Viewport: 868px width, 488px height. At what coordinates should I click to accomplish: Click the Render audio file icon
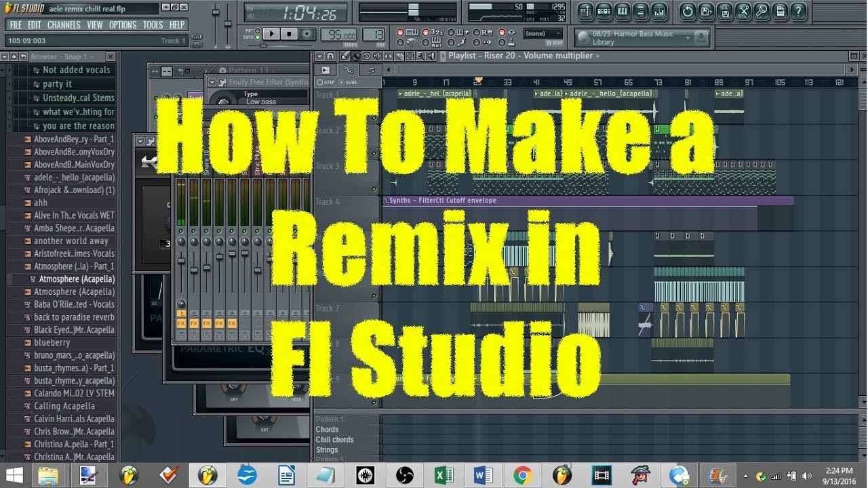click(x=724, y=12)
